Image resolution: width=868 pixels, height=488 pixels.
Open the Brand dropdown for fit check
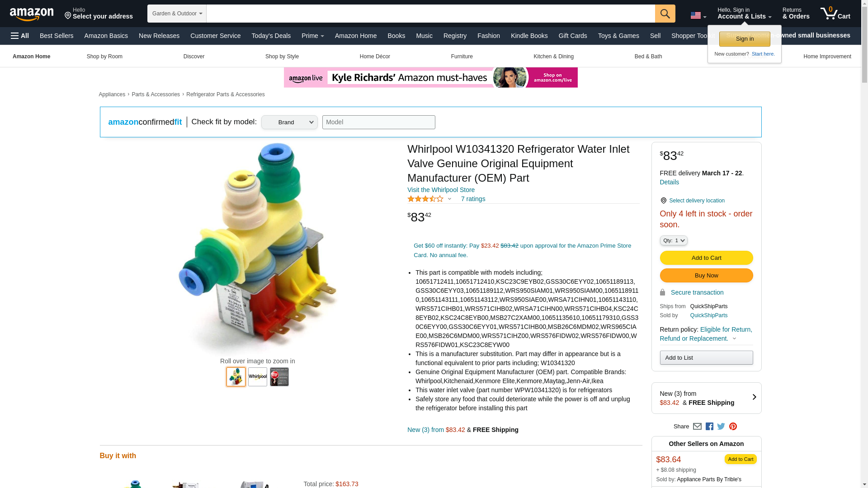coord(289,122)
